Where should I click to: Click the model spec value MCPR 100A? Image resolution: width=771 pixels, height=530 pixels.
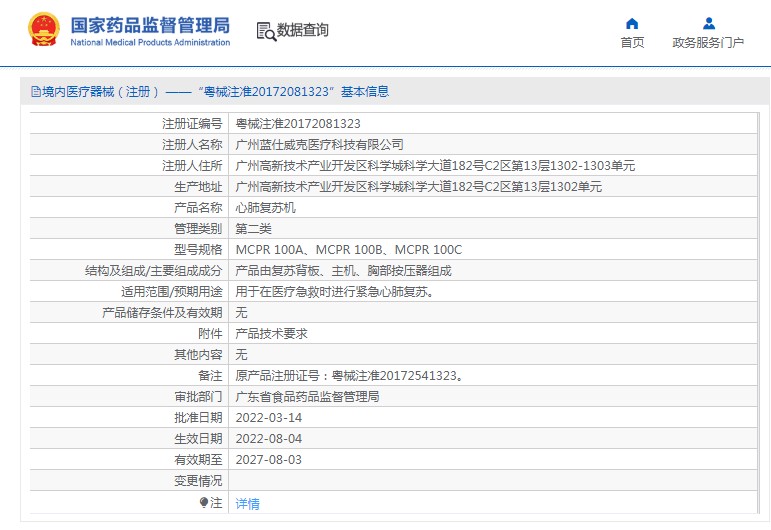click(269, 250)
